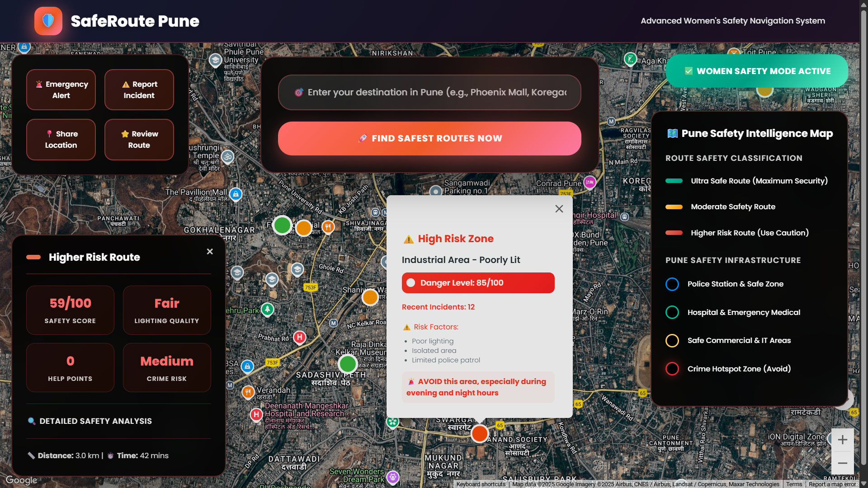Toggle the Crime Hotspot Zone (Avoid) circle
868x488 pixels.
coord(672,369)
